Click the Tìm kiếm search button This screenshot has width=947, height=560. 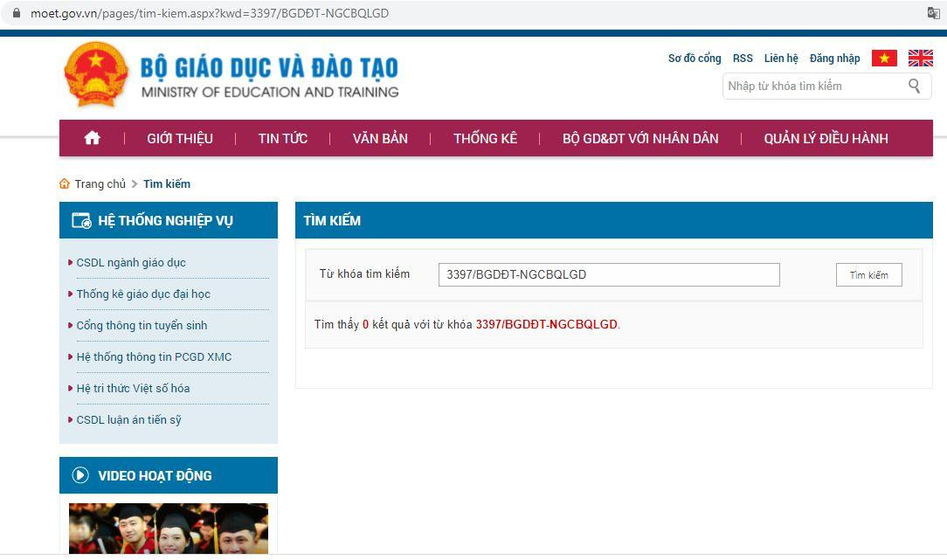point(868,275)
